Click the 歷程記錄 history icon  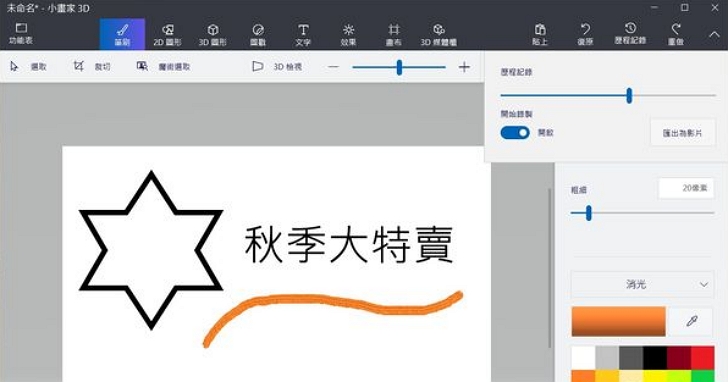point(630,34)
